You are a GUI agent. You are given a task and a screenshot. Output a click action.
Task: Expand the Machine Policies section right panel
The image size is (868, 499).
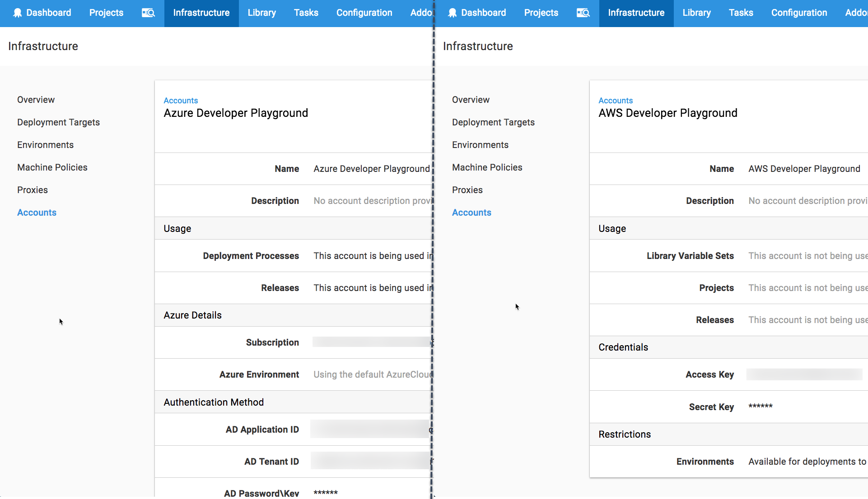click(x=487, y=167)
